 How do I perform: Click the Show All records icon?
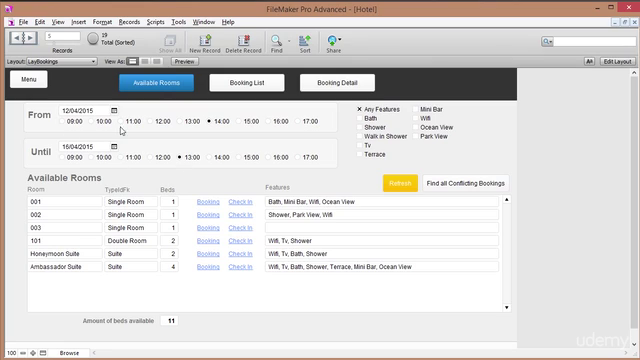[170, 40]
